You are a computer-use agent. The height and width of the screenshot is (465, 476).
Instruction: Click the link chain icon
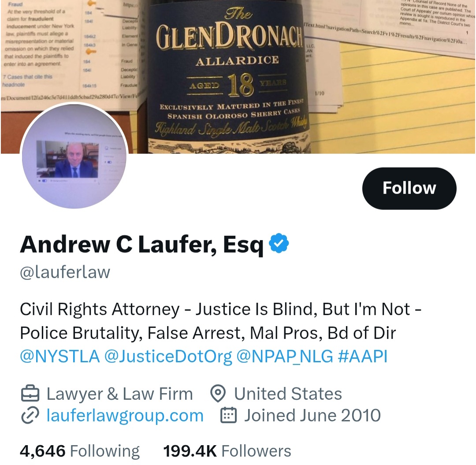[x=30, y=415]
